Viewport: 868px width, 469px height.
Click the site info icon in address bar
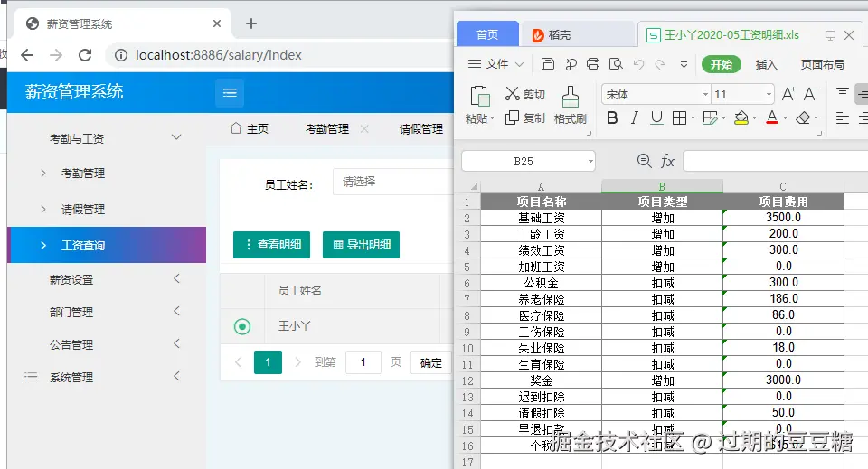[120, 55]
